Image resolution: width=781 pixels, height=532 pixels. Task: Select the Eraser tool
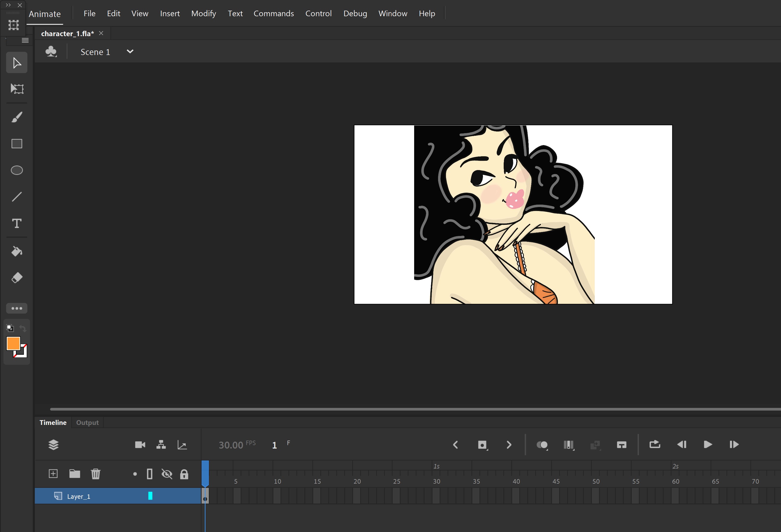(x=17, y=278)
